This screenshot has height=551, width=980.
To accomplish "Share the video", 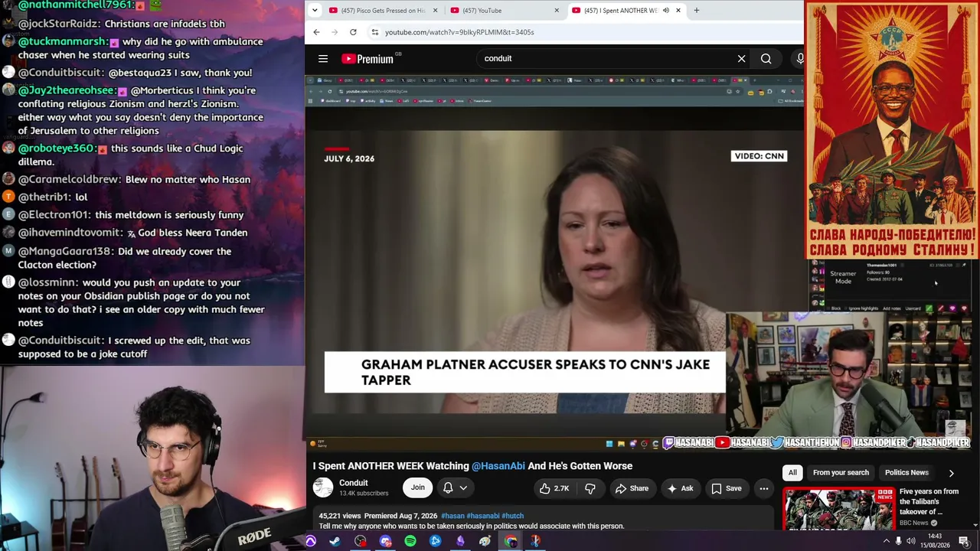I will pos(632,488).
